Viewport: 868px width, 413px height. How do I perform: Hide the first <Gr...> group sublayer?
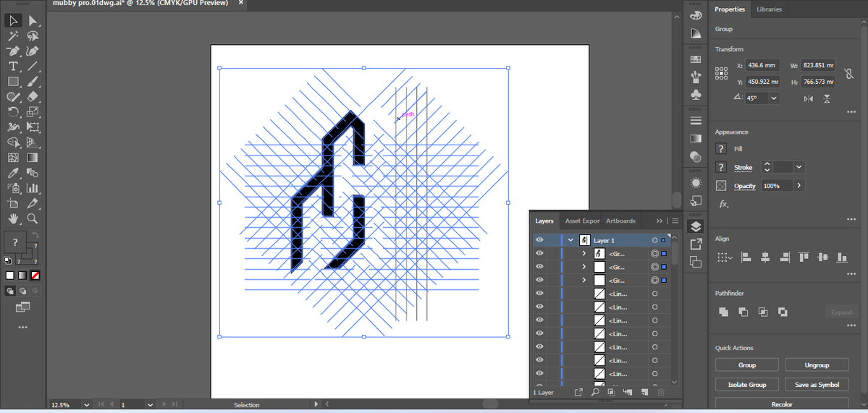[x=540, y=253]
